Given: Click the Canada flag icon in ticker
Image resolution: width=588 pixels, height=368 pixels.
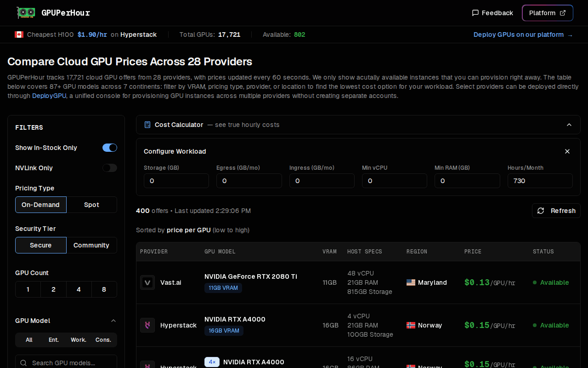Looking at the screenshot, I should pos(19,34).
